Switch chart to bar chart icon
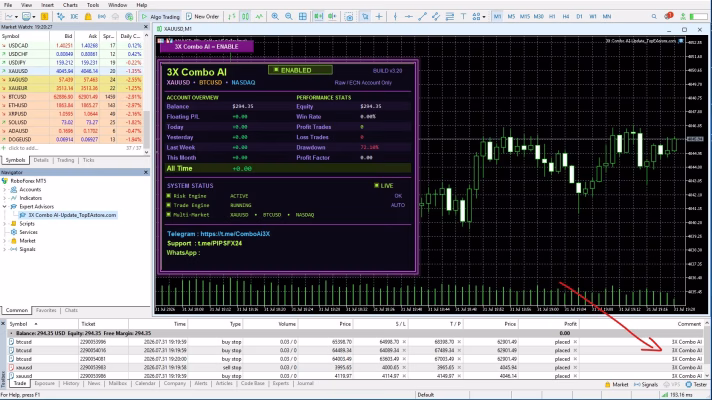 232,16
